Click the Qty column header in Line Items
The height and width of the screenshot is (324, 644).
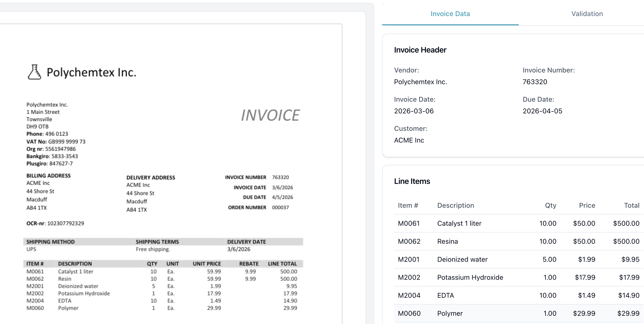tap(550, 205)
